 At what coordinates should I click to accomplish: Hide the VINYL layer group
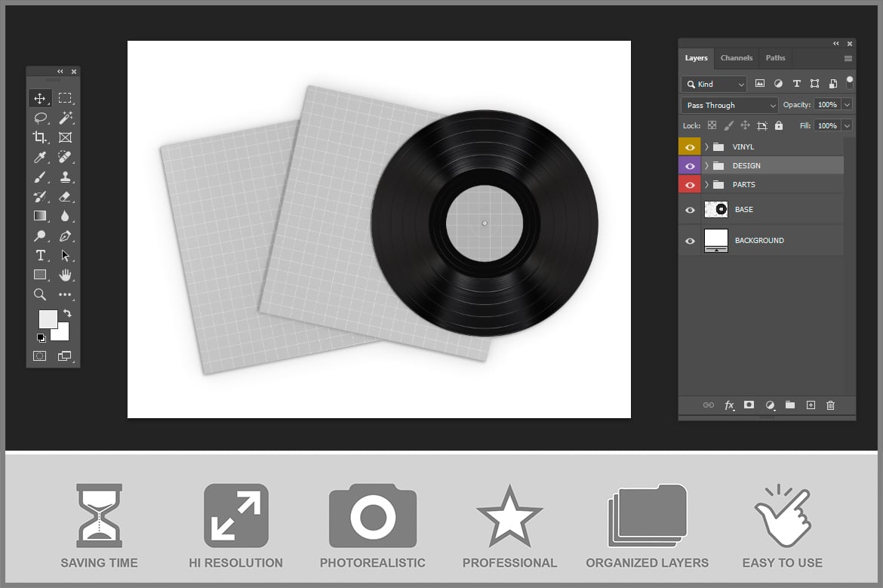point(690,147)
